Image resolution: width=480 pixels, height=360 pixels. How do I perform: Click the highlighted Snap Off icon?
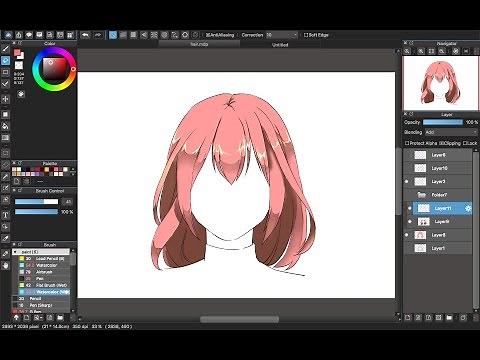(x=113, y=35)
